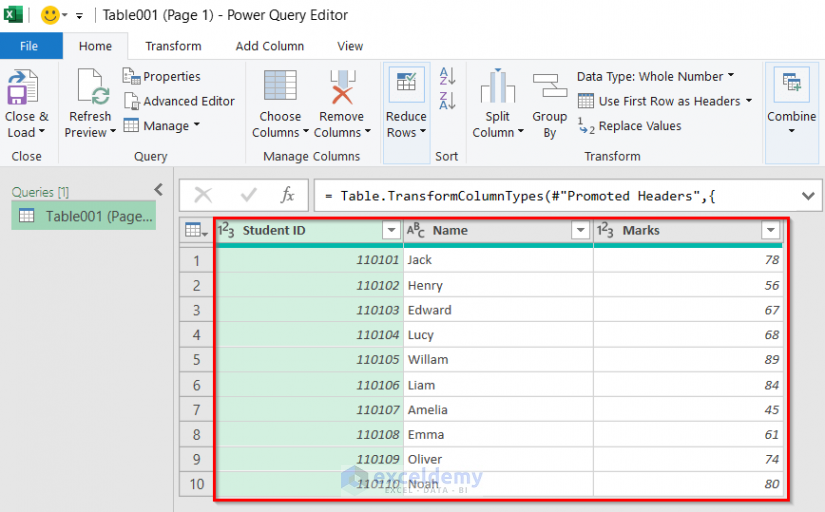The width and height of the screenshot is (825, 512).
Task: Select the cell containing Emma
Action: [498, 435]
